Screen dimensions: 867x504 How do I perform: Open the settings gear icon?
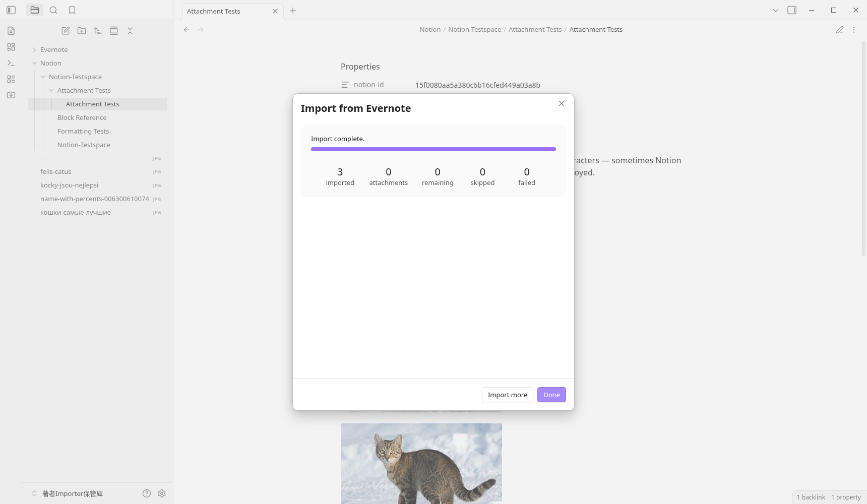[162, 493]
